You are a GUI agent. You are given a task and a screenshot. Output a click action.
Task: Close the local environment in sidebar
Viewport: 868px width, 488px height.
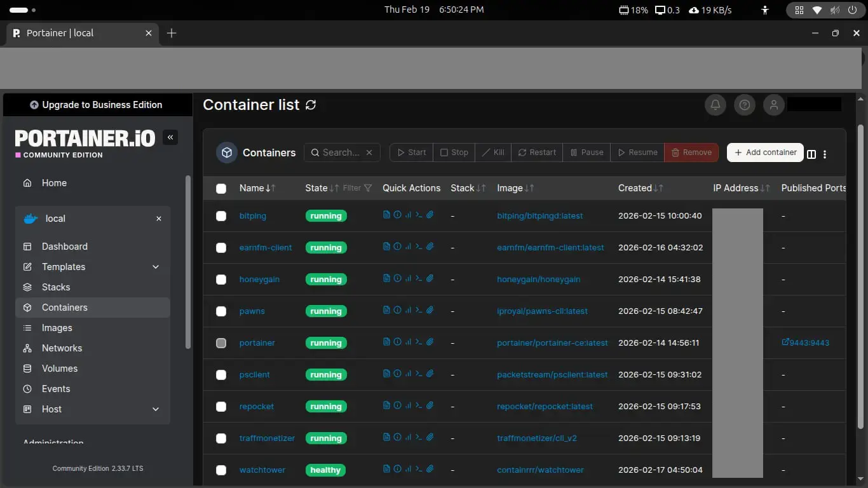[x=159, y=219]
